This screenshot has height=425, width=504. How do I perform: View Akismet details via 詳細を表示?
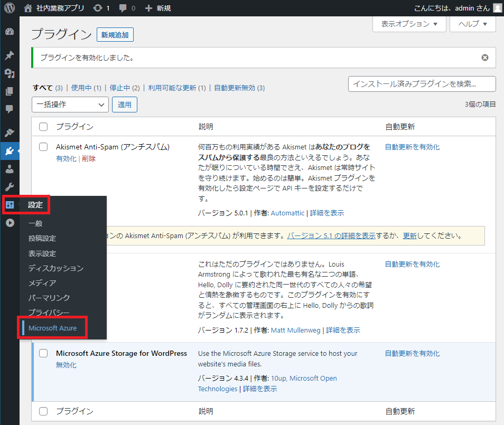[327, 213]
